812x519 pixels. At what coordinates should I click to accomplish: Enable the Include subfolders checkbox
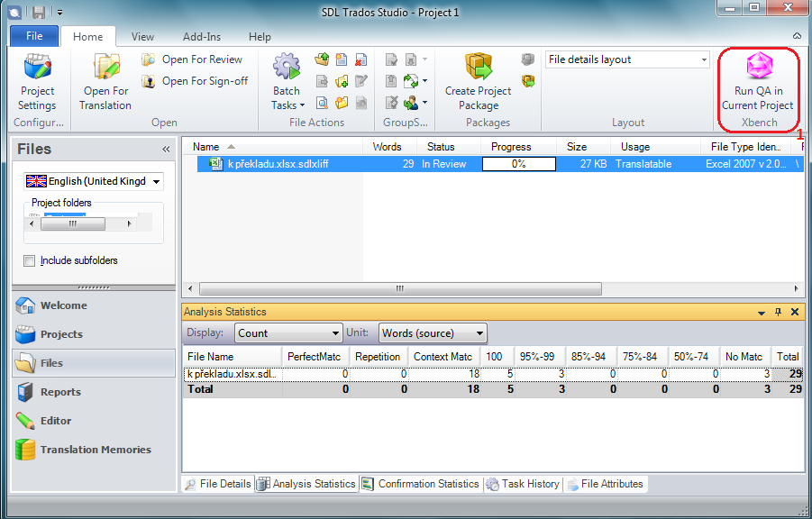coord(30,260)
